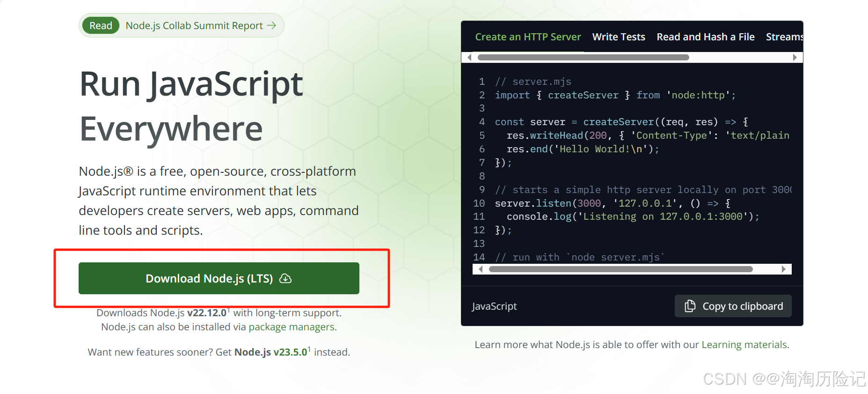Viewport: 868px width, 394px height.
Task: Click the '// run with node server.mjs' comment
Action: 580,257
